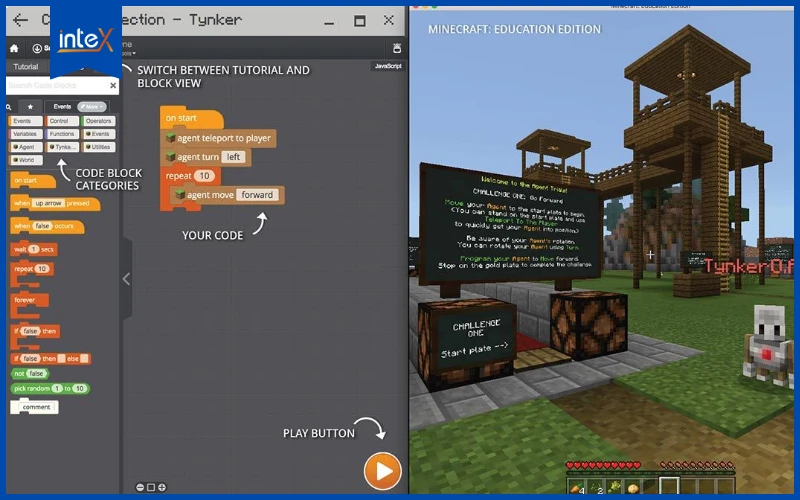
Task: Click the 10 value in pick random block
Action: point(80,388)
